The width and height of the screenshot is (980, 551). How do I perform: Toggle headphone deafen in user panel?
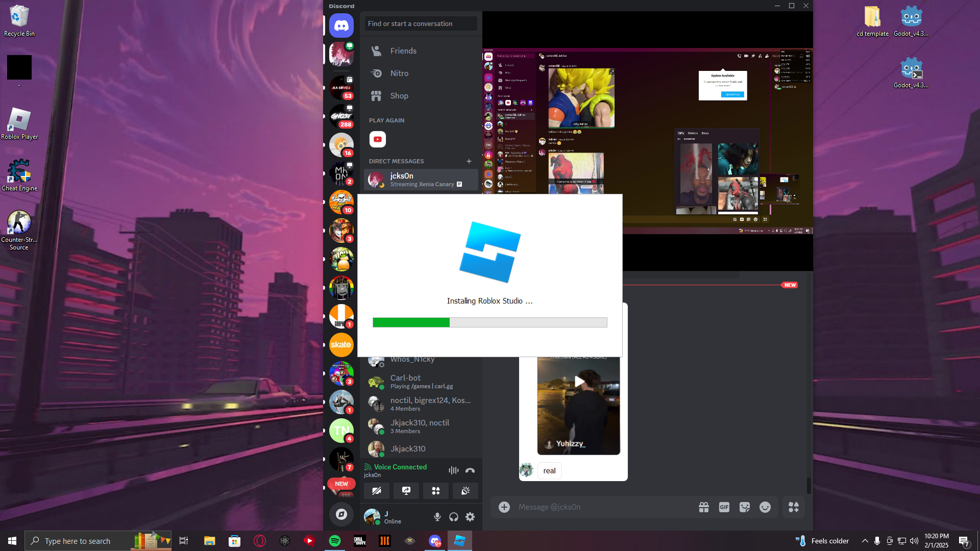454,517
